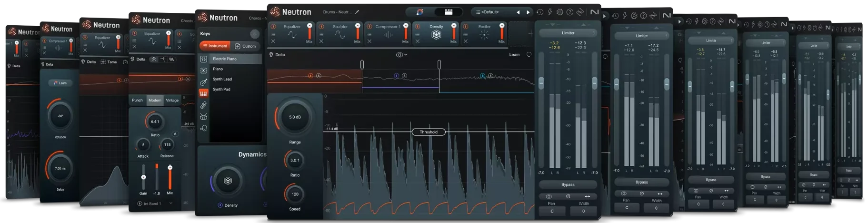Open the Assistant colored-circle icon in top bar
Viewport: 868px width, 223px height.
tap(420, 12)
